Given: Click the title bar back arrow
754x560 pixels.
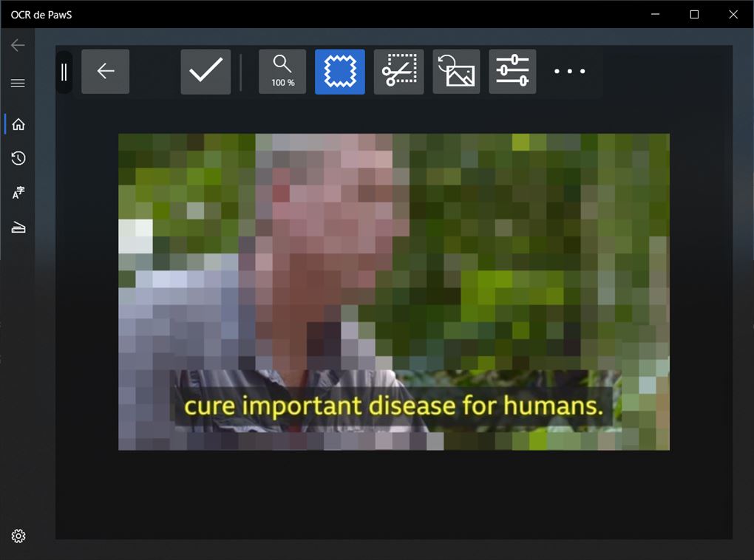Looking at the screenshot, I should coord(18,45).
